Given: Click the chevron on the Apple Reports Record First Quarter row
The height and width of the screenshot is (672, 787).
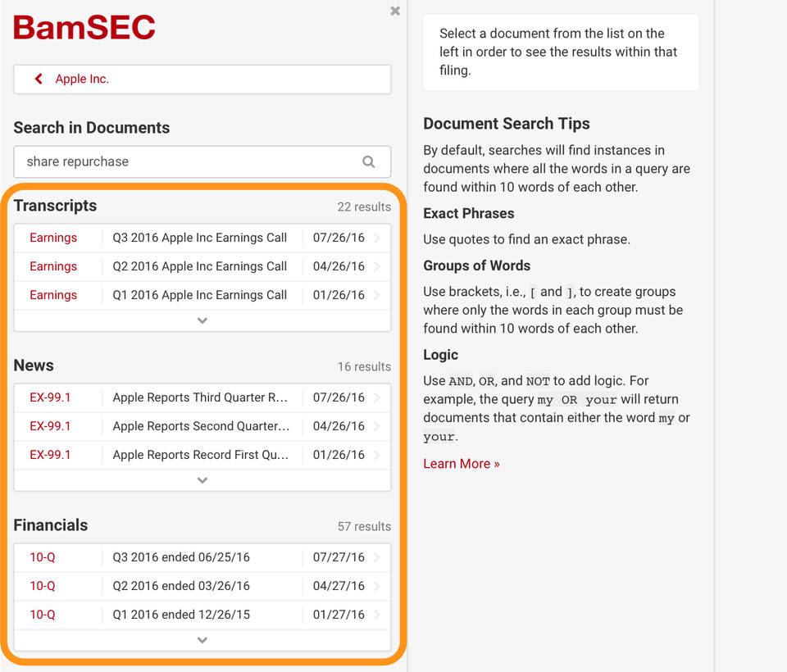Looking at the screenshot, I should point(380,454).
